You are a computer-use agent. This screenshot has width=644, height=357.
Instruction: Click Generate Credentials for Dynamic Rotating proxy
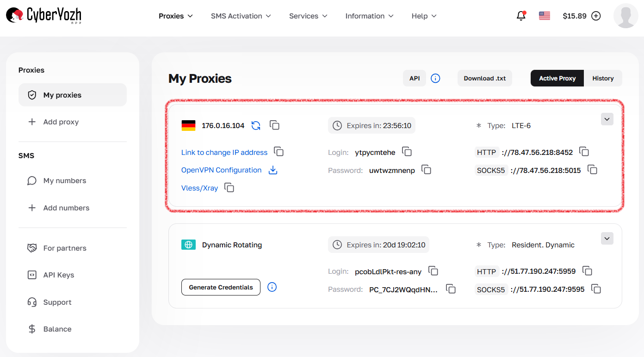221,287
